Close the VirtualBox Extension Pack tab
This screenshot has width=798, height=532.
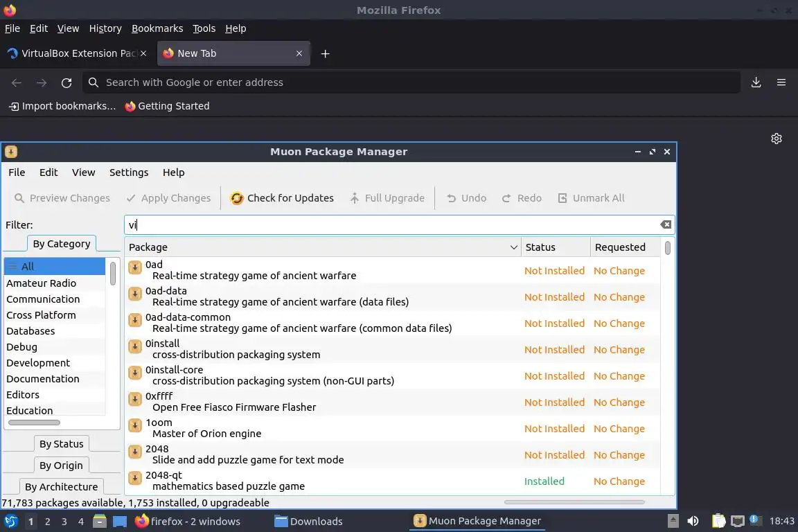tap(143, 53)
